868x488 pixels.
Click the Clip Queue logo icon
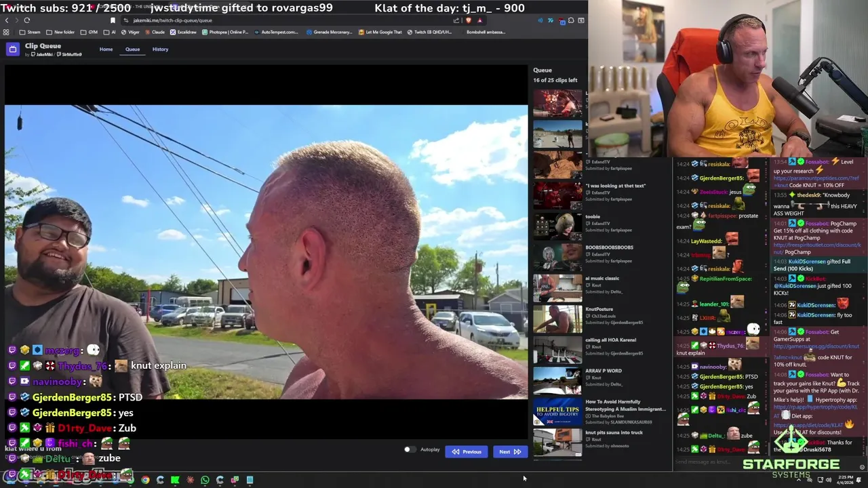[12, 49]
